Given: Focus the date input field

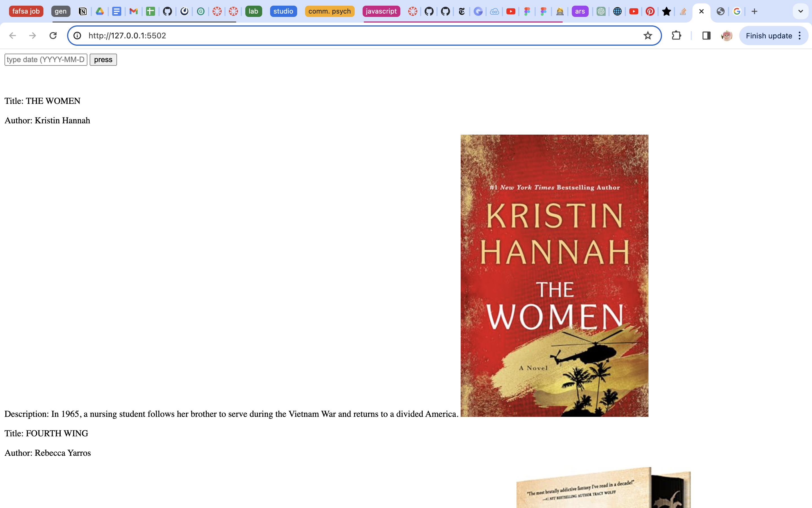Looking at the screenshot, I should [x=46, y=60].
